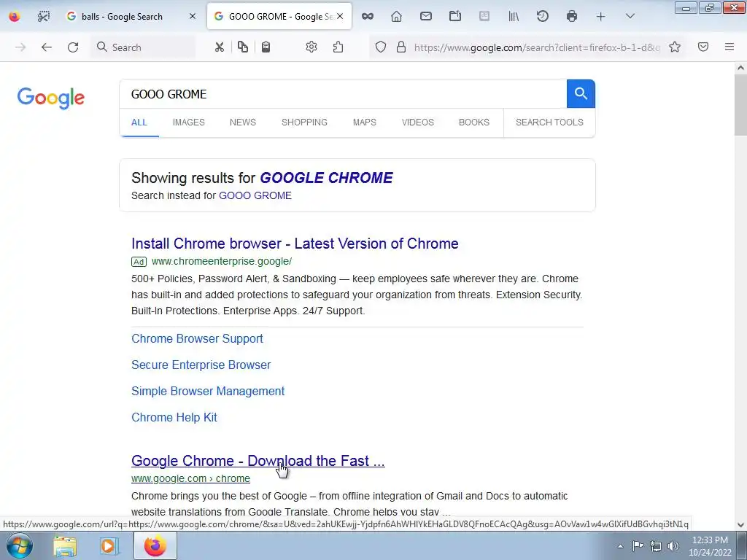The width and height of the screenshot is (747, 560).
Task: Click the page scrollbar up arrow
Action: pos(740,68)
